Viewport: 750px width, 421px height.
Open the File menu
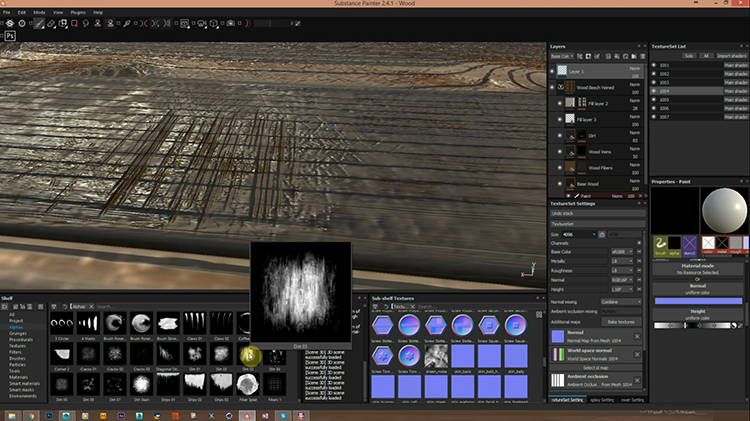pos(7,12)
